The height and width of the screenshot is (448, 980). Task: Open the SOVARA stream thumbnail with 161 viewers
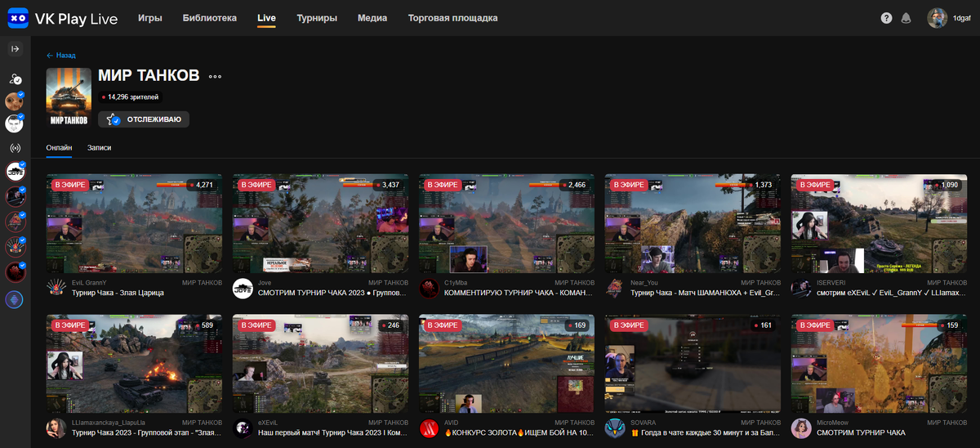click(693, 364)
